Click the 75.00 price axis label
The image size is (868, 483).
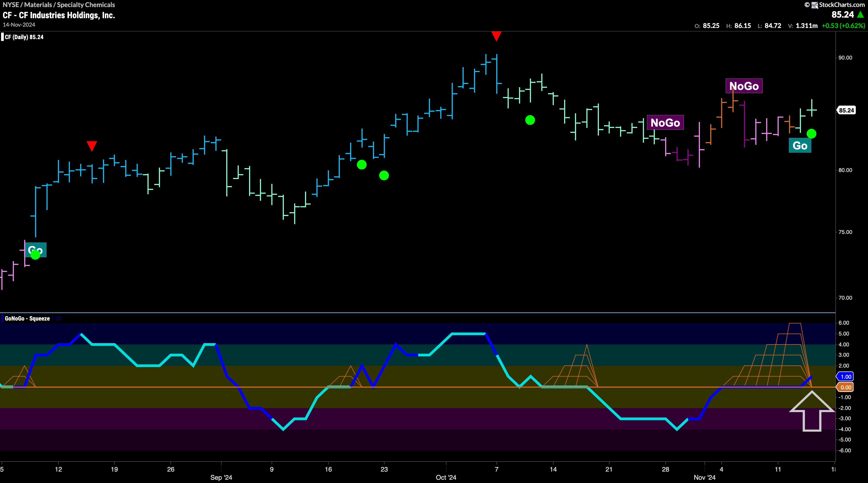click(845, 232)
